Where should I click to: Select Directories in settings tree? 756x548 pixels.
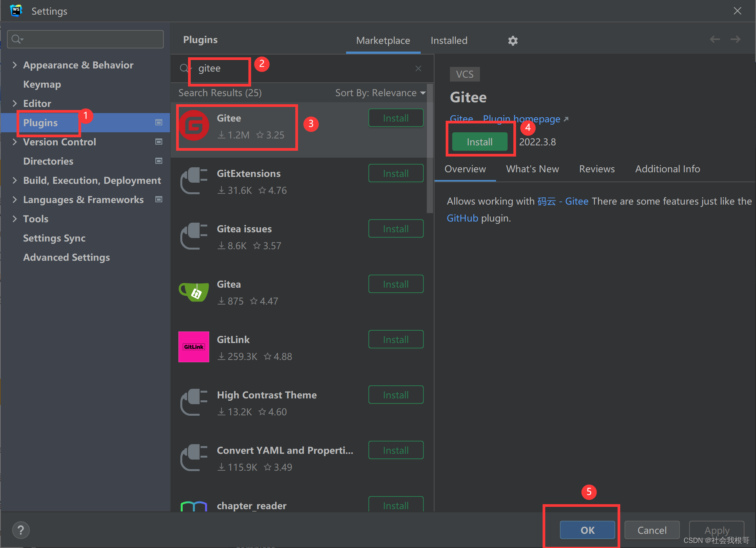tap(48, 161)
